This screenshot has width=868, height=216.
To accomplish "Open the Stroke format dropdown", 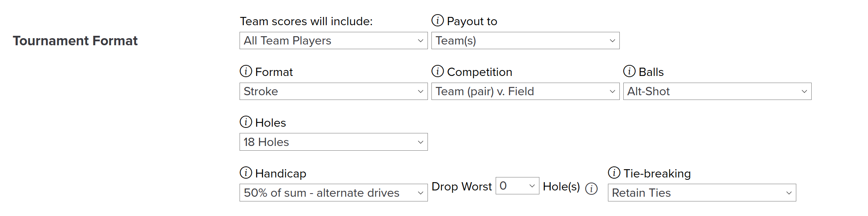I will (334, 91).
